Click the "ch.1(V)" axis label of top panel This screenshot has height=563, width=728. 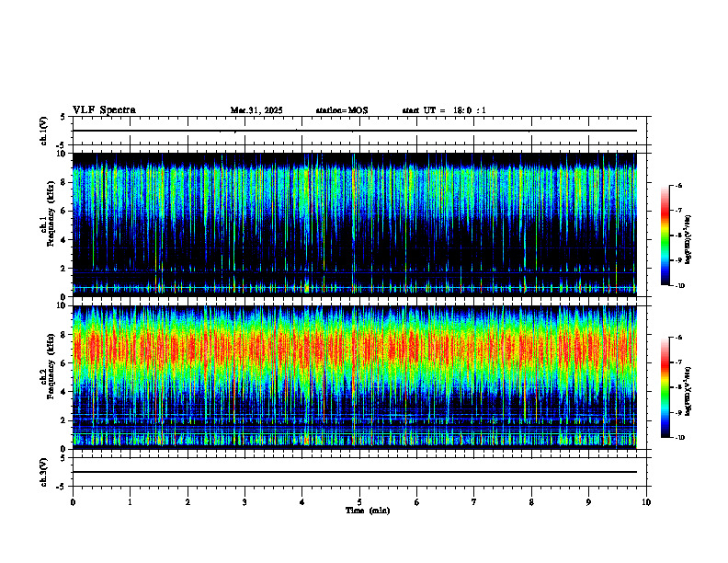(x=44, y=131)
